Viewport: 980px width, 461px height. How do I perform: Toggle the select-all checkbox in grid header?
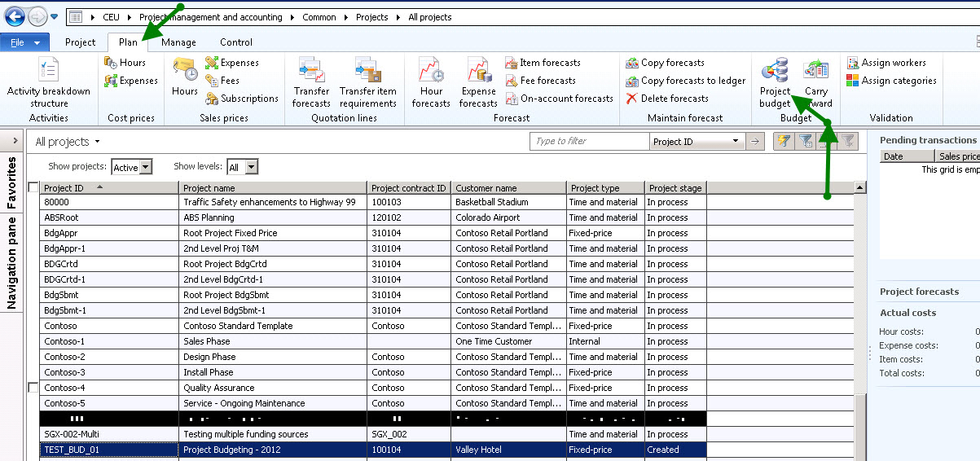point(33,187)
